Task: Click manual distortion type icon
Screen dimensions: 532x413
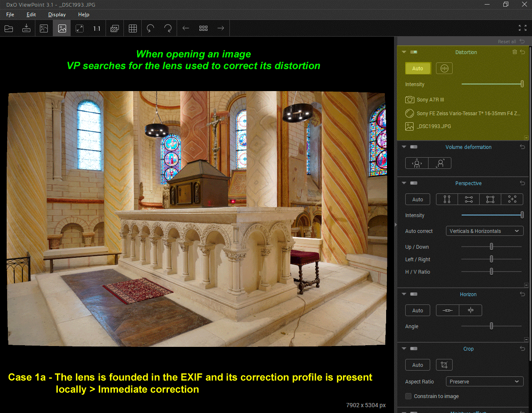Action: point(444,69)
